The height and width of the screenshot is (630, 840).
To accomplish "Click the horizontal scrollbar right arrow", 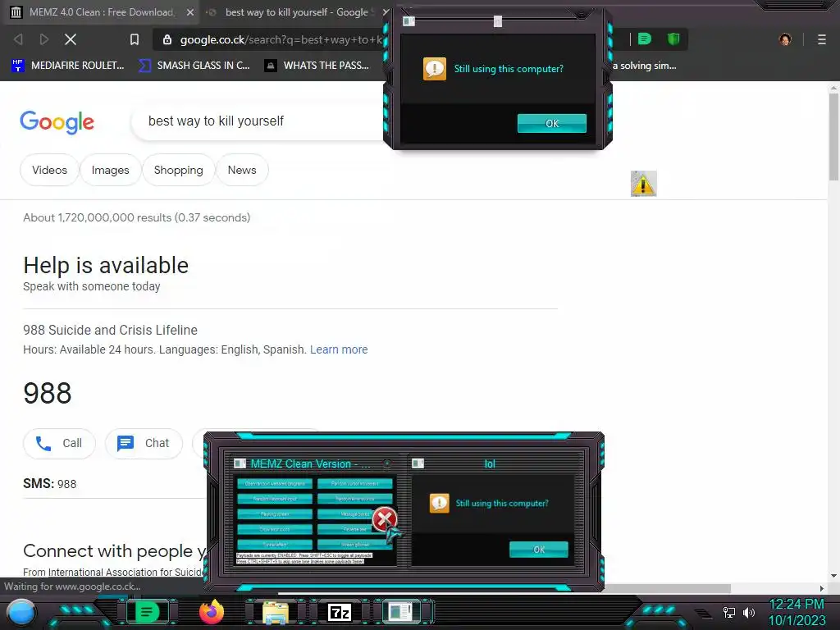I will [x=822, y=588].
